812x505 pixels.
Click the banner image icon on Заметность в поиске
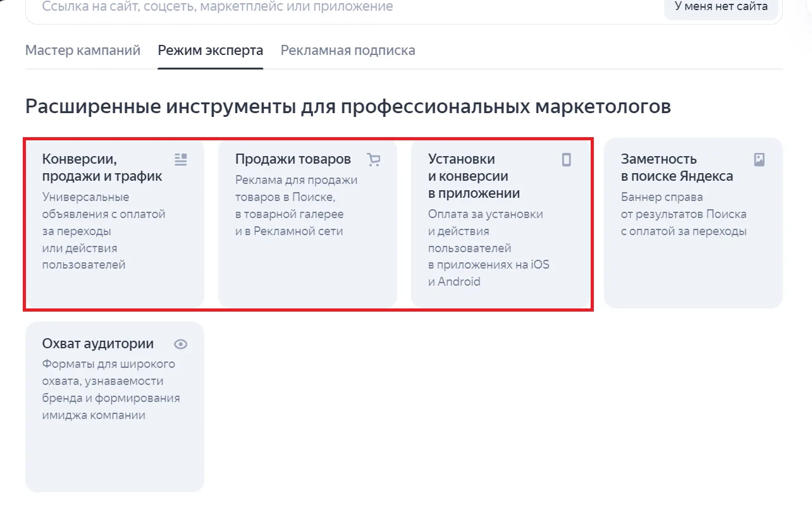[760, 159]
